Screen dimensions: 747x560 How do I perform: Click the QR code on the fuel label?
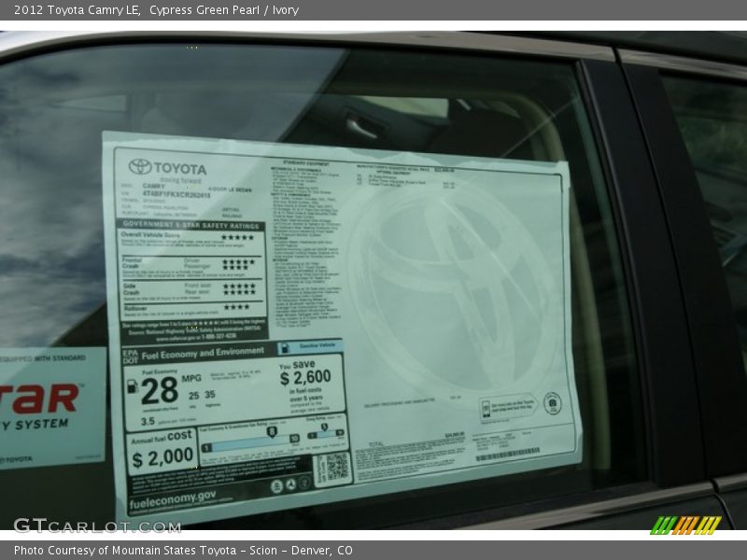coord(336,467)
